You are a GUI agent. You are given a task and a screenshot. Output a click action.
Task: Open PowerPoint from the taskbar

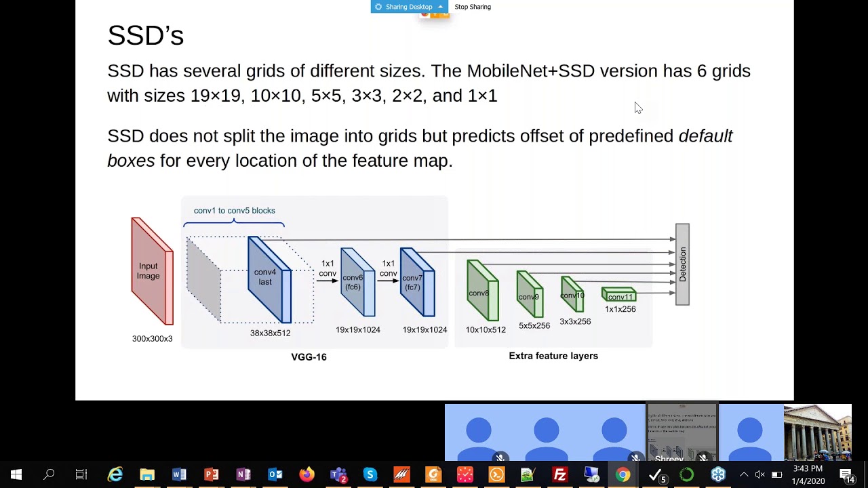tap(211, 475)
